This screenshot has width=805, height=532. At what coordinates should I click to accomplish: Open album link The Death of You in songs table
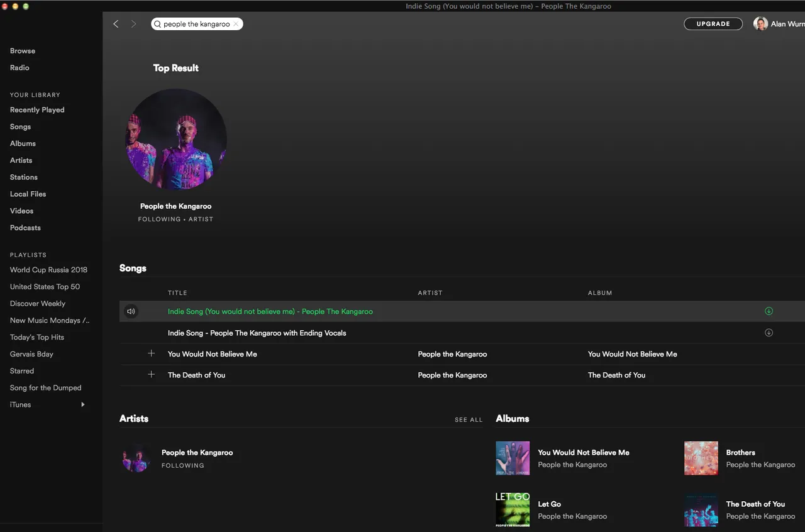pyautogui.click(x=616, y=375)
